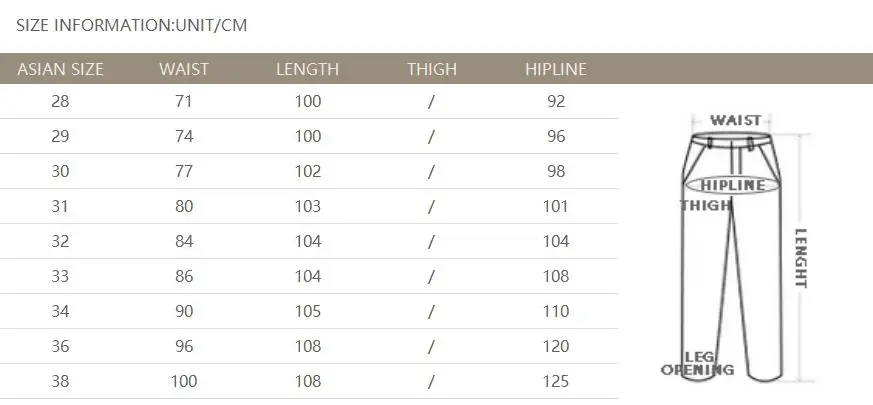Click waist value 84 for size 32

[x=184, y=242]
